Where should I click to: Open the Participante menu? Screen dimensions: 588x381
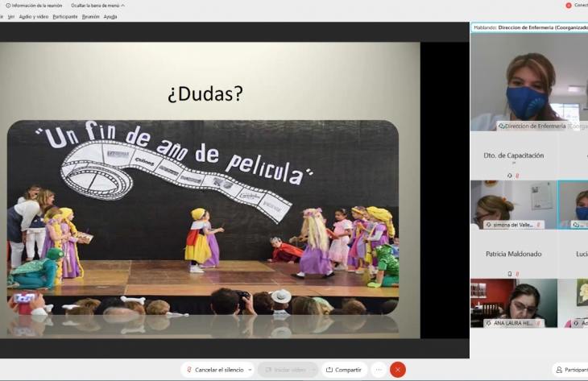point(65,16)
